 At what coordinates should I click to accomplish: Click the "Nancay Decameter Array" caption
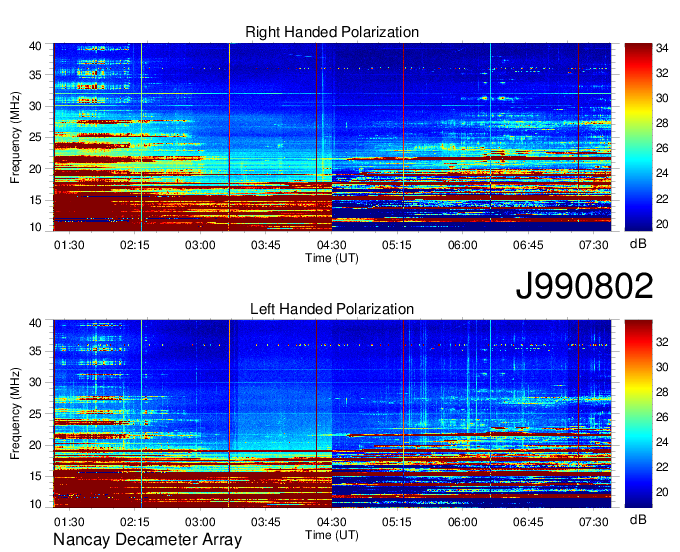point(147,539)
